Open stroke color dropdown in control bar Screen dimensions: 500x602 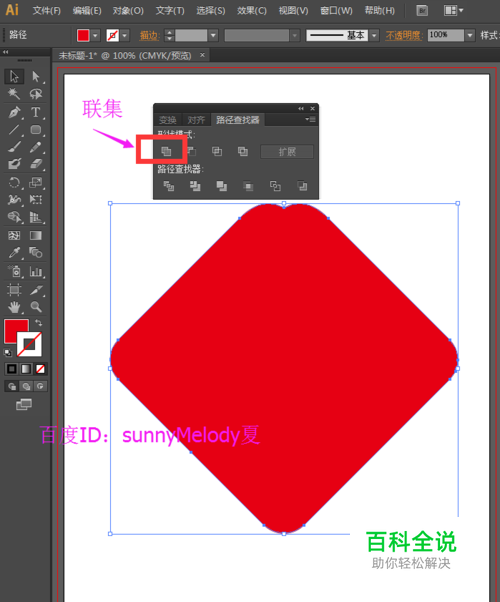click(124, 36)
